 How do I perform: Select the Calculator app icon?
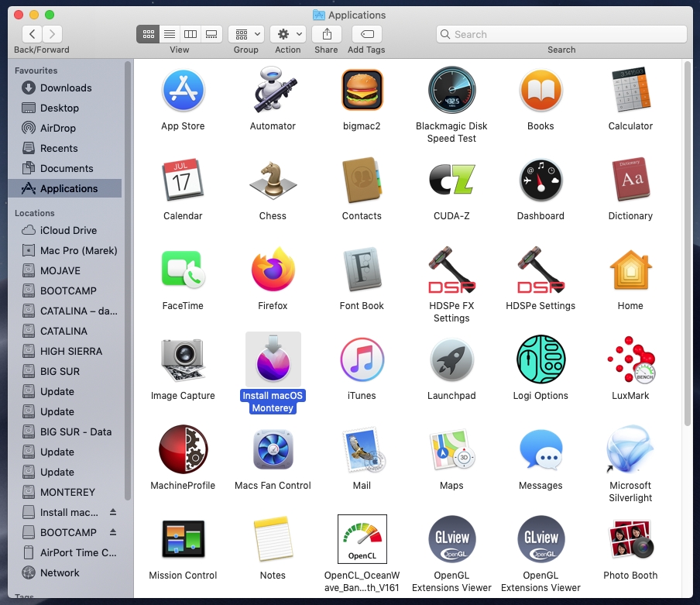coord(630,90)
